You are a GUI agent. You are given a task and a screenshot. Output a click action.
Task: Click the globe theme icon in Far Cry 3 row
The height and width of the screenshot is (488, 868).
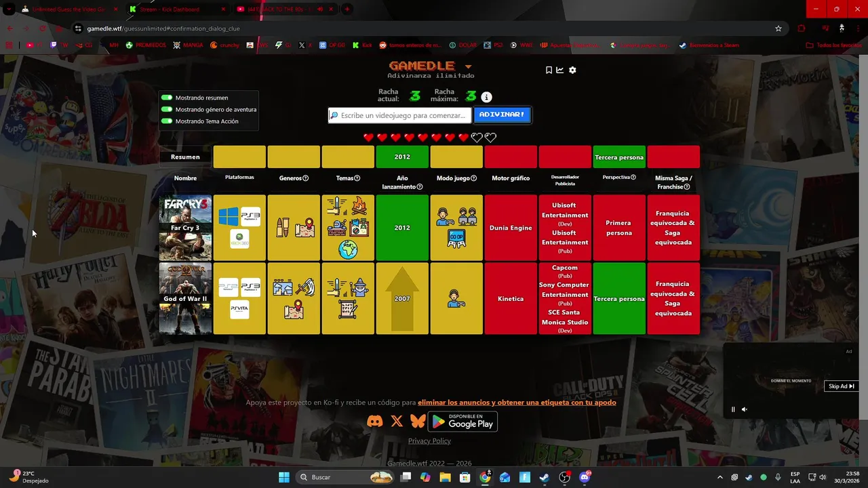(x=348, y=250)
